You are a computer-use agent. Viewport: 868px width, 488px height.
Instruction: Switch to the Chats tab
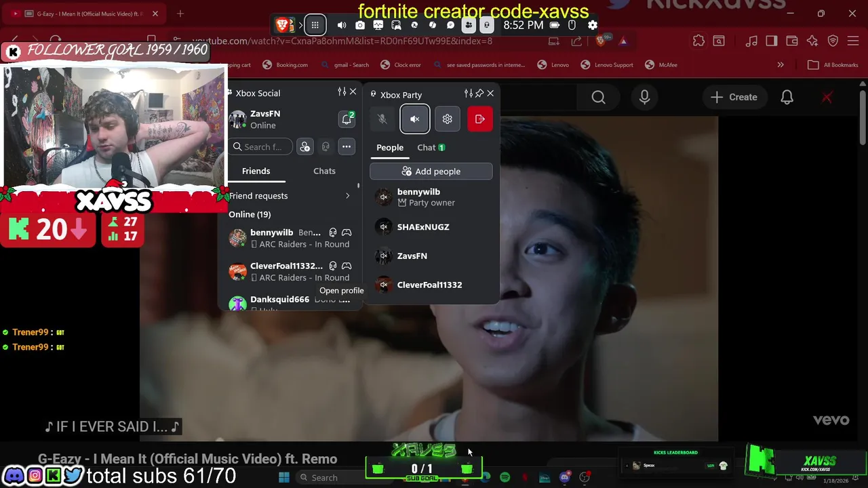pyautogui.click(x=324, y=171)
